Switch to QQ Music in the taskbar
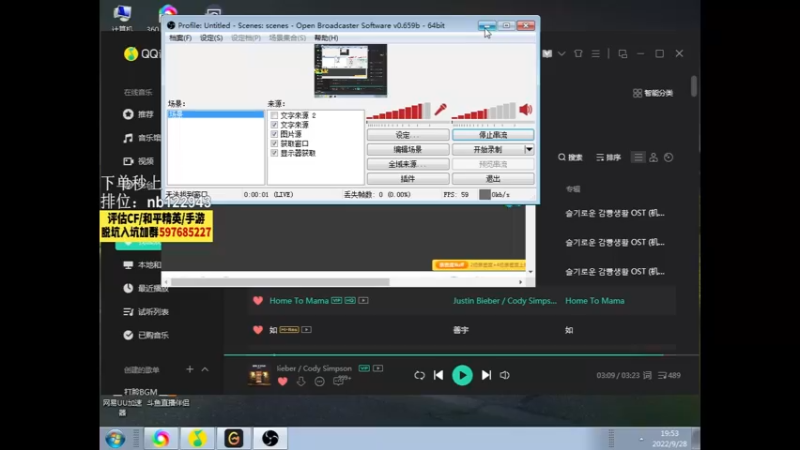This screenshot has height=450, width=800. click(x=197, y=439)
